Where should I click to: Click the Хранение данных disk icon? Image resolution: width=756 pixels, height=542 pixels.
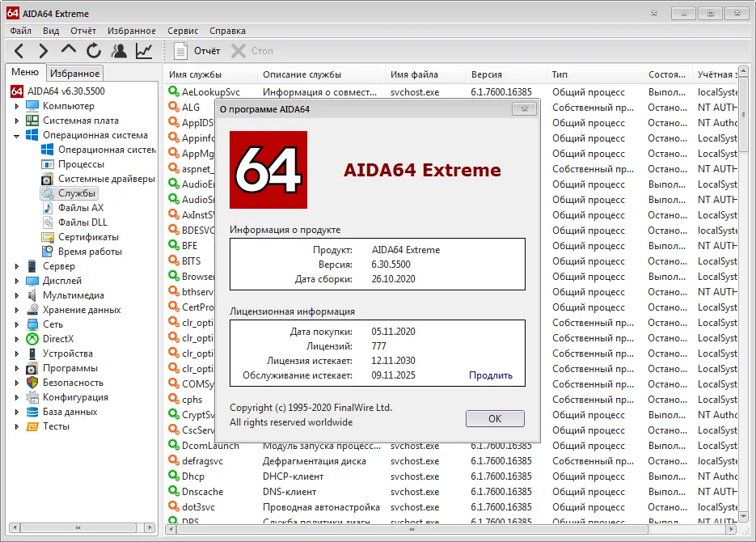[32, 310]
